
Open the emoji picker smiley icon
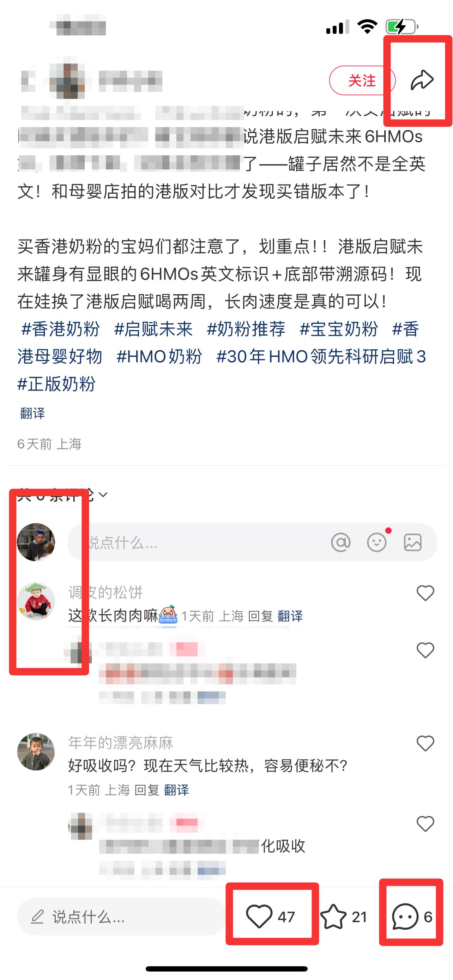click(376, 542)
